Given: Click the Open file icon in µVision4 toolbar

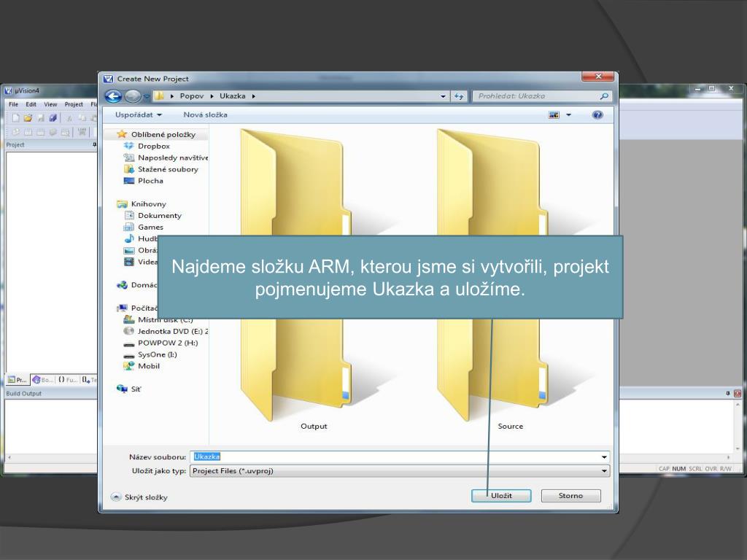Looking at the screenshot, I should 28,117.
